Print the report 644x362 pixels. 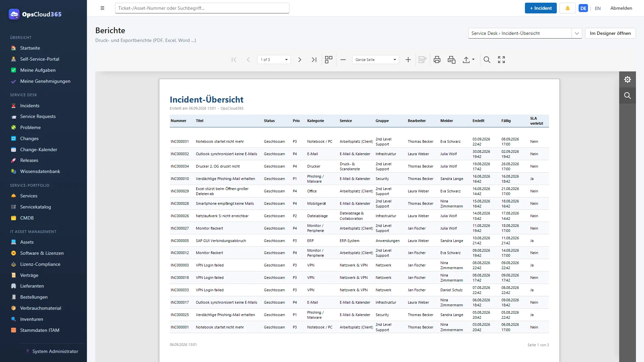(437, 60)
